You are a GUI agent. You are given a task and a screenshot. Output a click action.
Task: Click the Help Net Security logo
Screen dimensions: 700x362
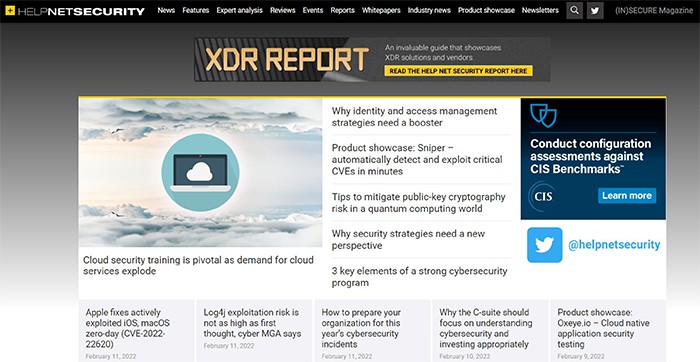pyautogui.click(x=75, y=11)
